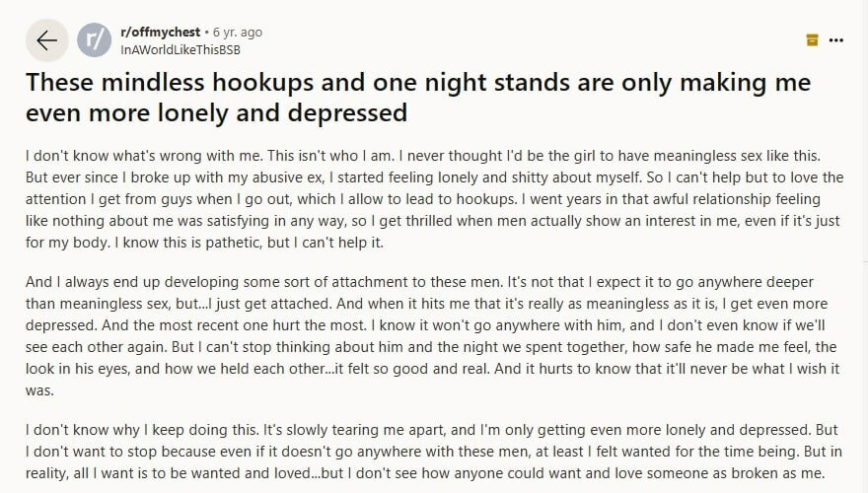868x493 pixels.
Task: Click the sentence 'I know this is pathetic'
Action: 249,243
